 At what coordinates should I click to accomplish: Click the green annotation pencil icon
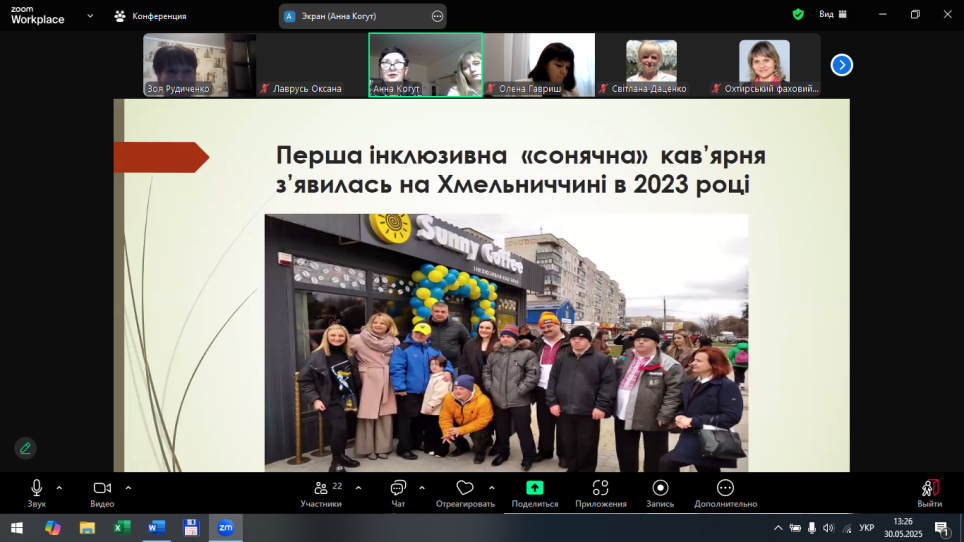pos(25,448)
